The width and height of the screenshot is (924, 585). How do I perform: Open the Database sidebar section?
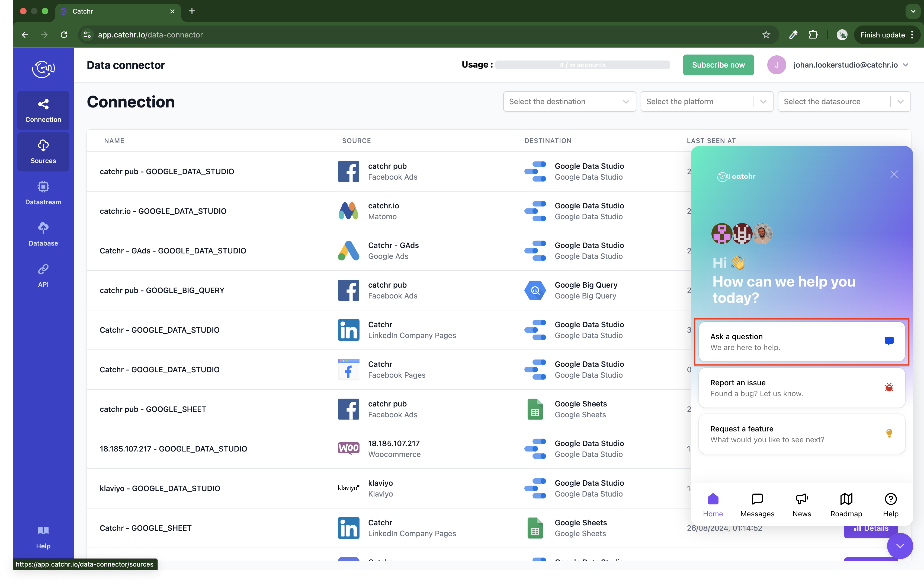point(43,234)
